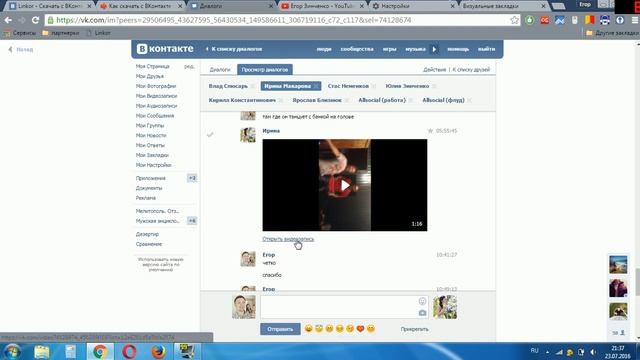The image size is (640, 360).
Task: Switch to the Диалоги tab
Action: (220, 70)
